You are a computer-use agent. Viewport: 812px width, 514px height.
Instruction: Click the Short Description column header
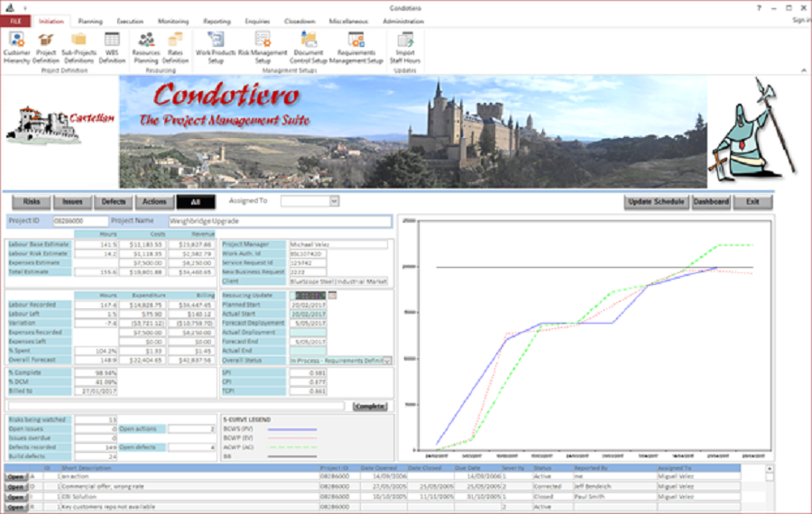click(86, 468)
